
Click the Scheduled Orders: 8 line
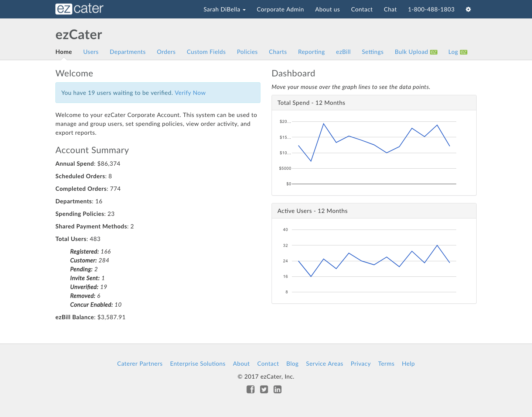click(83, 176)
